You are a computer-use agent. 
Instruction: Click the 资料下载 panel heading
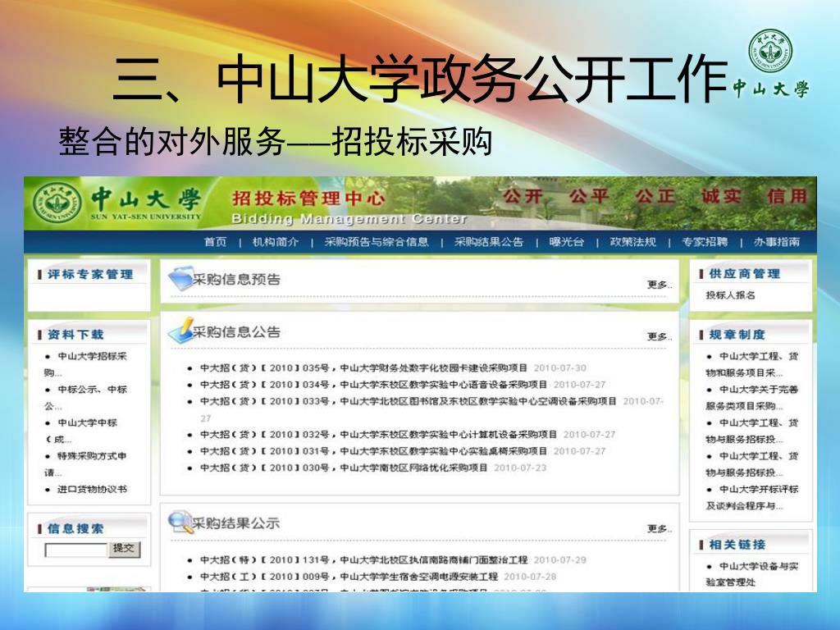click(75, 335)
